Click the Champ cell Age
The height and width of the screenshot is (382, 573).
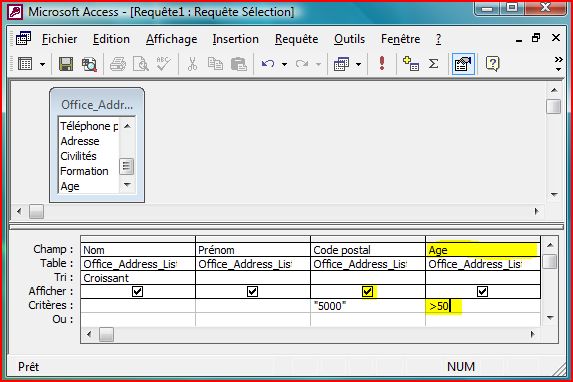pyautogui.click(x=483, y=250)
